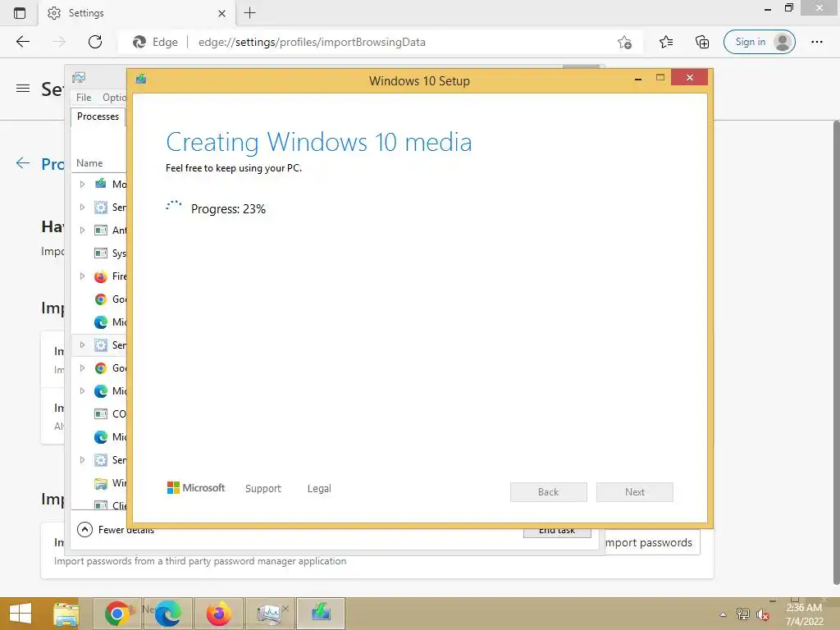Expand the highlighted Ser process row
840x630 pixels.
pyautogui.click(x=82, y=345)
